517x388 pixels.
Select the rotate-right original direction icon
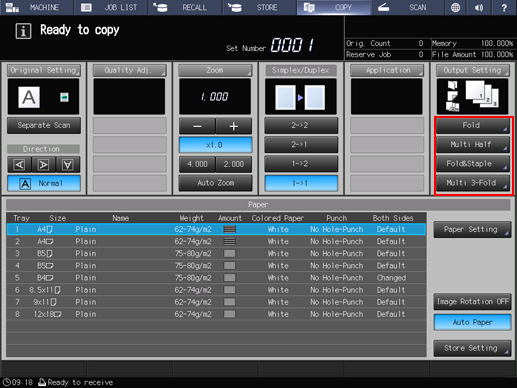43,165
